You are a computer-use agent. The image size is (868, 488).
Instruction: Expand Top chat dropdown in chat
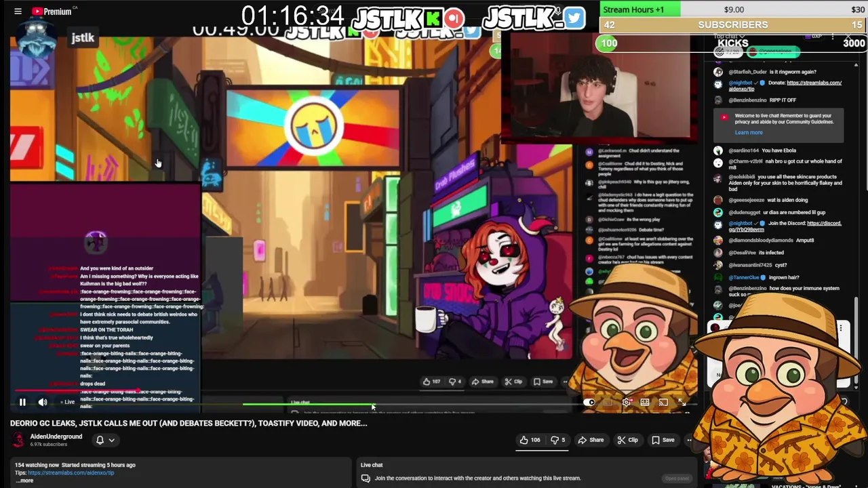point(728,36)
